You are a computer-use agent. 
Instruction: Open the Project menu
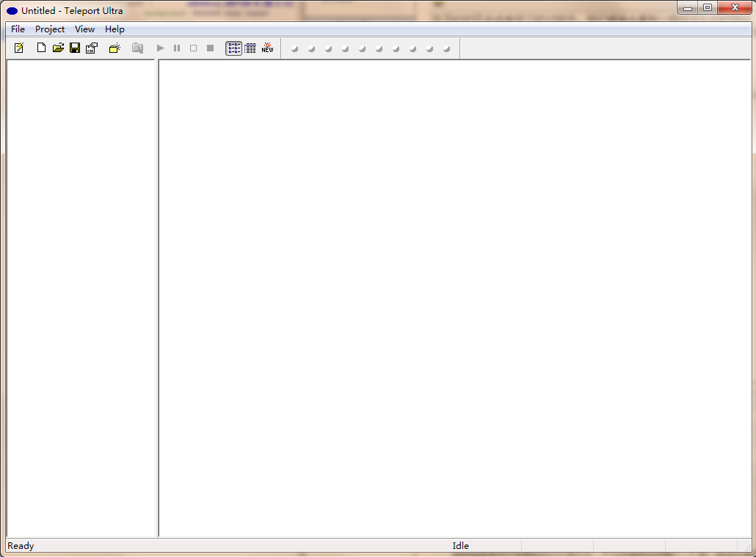click(x=50, y=29)
